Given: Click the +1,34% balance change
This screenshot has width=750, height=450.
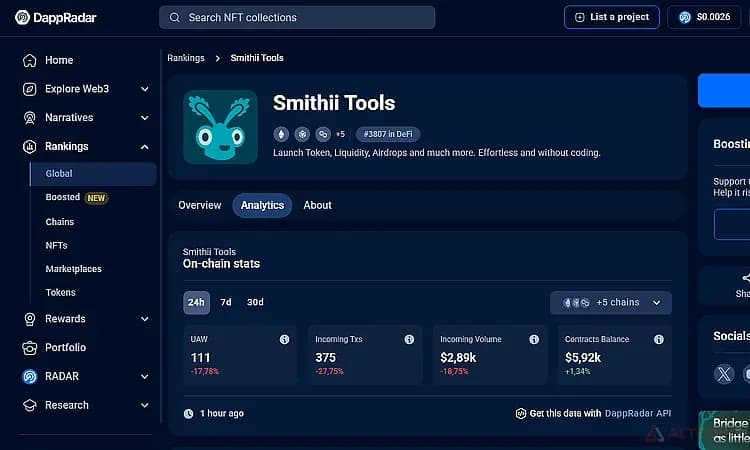Looking at the screenshot, I should pyautogui.click(x=577, y=372).
